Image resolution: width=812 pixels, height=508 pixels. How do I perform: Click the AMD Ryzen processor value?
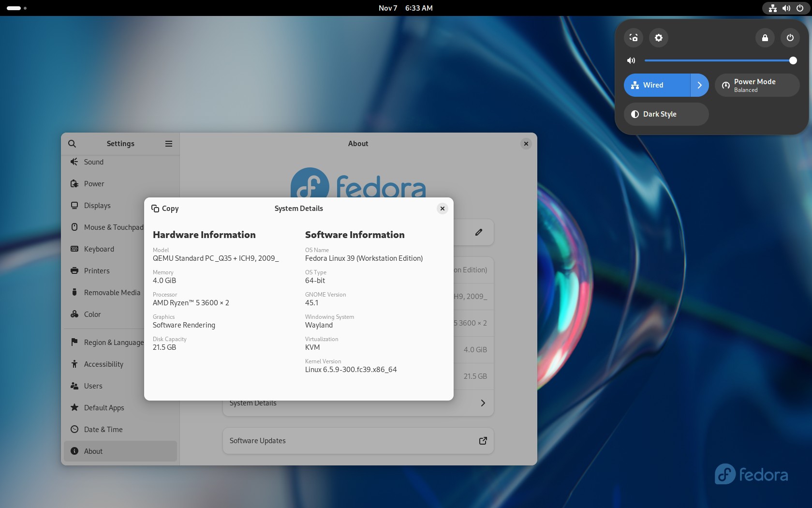coord(191,303)
